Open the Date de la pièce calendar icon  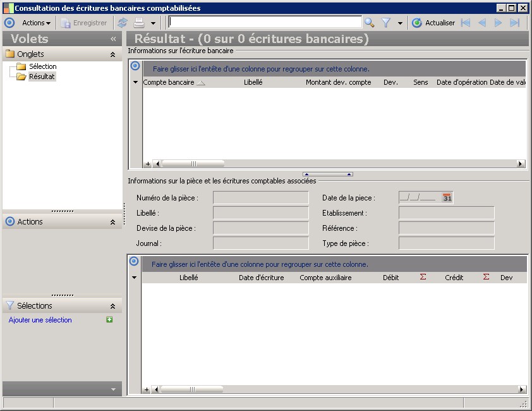(447, 198)
